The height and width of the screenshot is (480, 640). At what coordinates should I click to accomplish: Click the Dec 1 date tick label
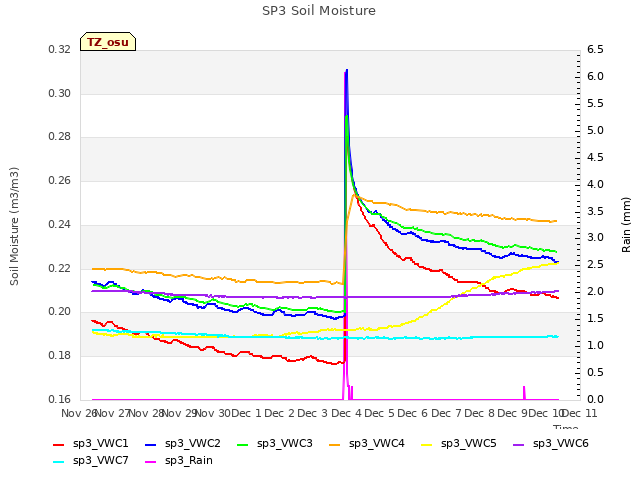tap(246, 414)
